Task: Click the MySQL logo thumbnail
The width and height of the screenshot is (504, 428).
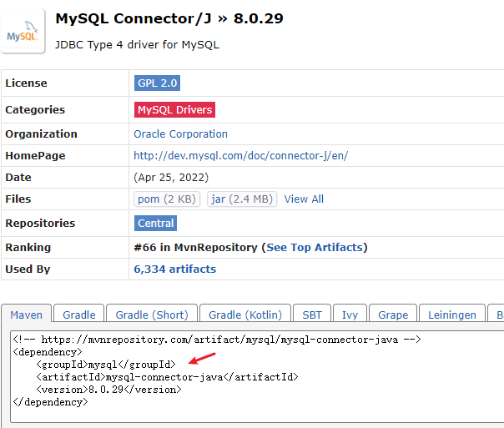Action: 23,31
